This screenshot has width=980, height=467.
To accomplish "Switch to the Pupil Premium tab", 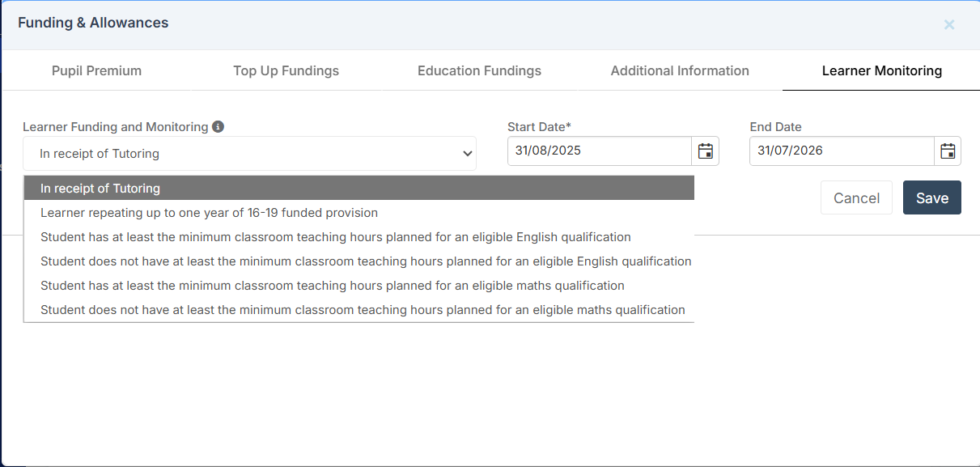I will pyautogui.click(x=96, y=70).
